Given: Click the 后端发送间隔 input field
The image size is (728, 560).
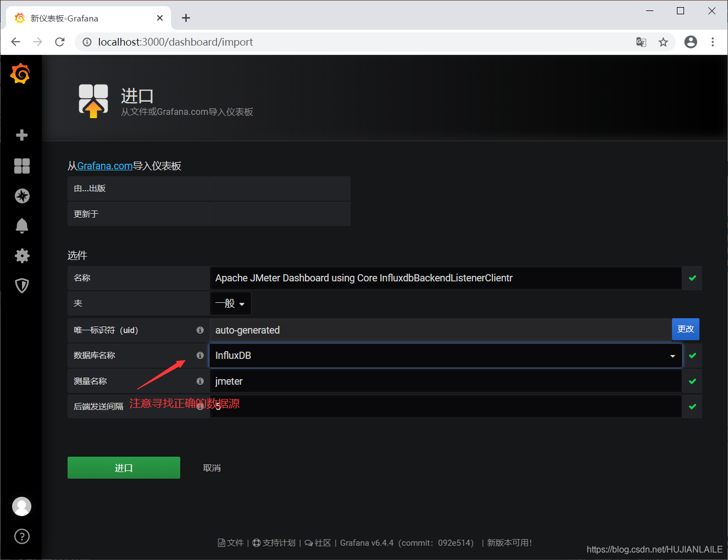Looking at the screenshot, I should click(x=446, y=407).
